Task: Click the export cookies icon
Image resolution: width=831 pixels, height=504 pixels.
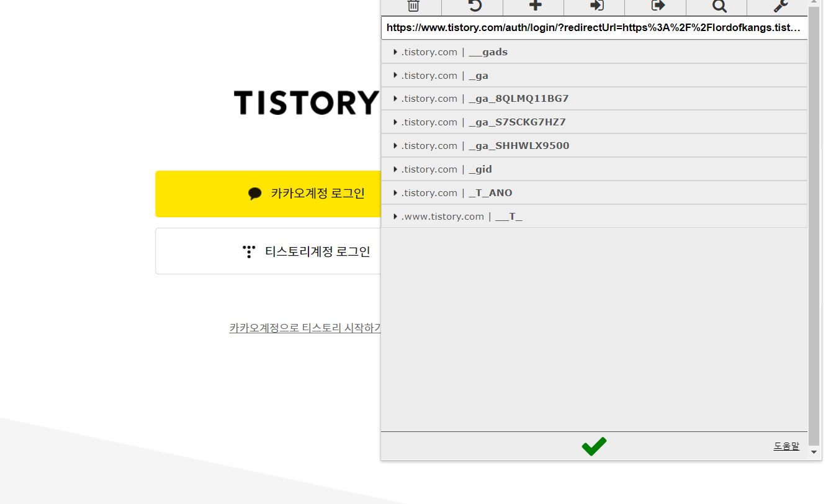Action: 658,6
